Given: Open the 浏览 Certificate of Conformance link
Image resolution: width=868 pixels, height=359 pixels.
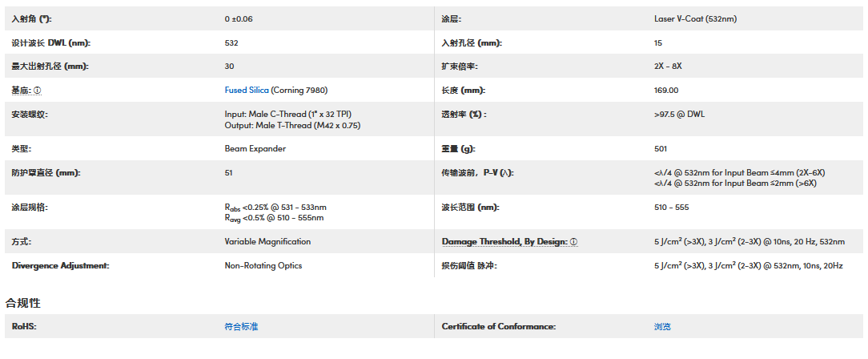Looking at the screenshot, I should 662,327.
